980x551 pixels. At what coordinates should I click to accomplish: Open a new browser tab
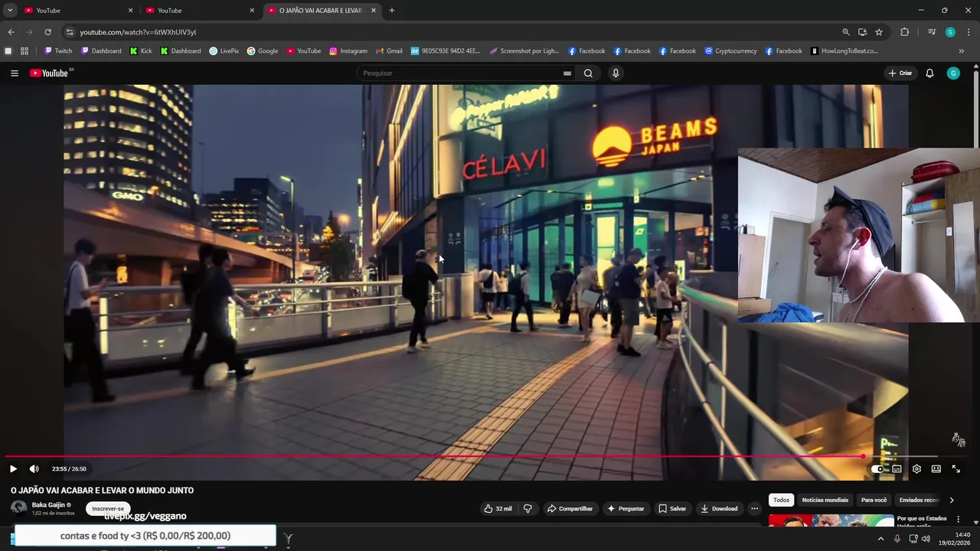[x=392, y=11]
